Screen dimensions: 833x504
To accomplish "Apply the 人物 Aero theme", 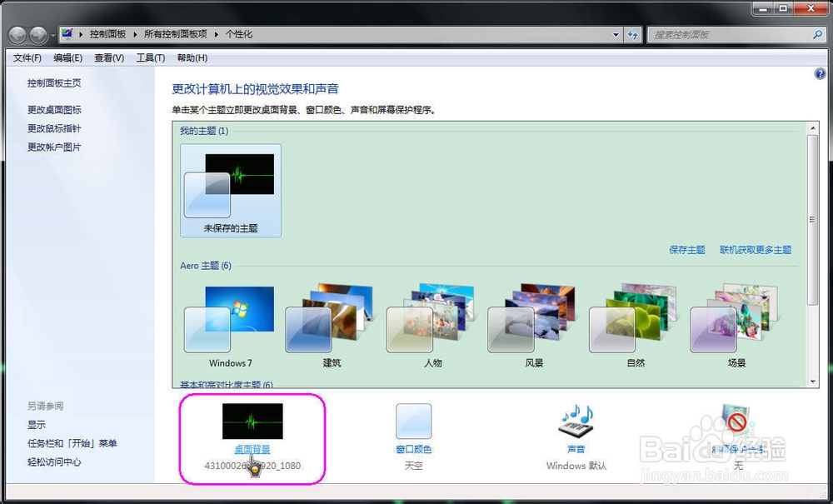I will [x=433, y=326].
